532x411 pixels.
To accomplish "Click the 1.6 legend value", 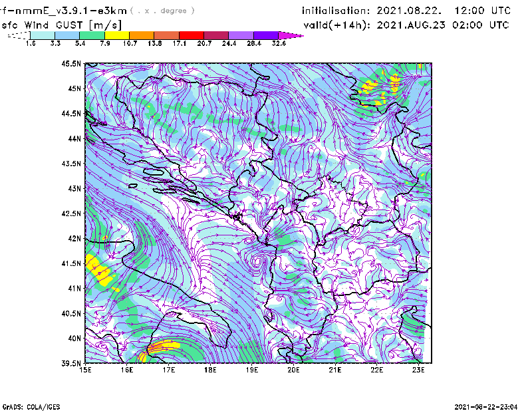I will pos(31,43).
